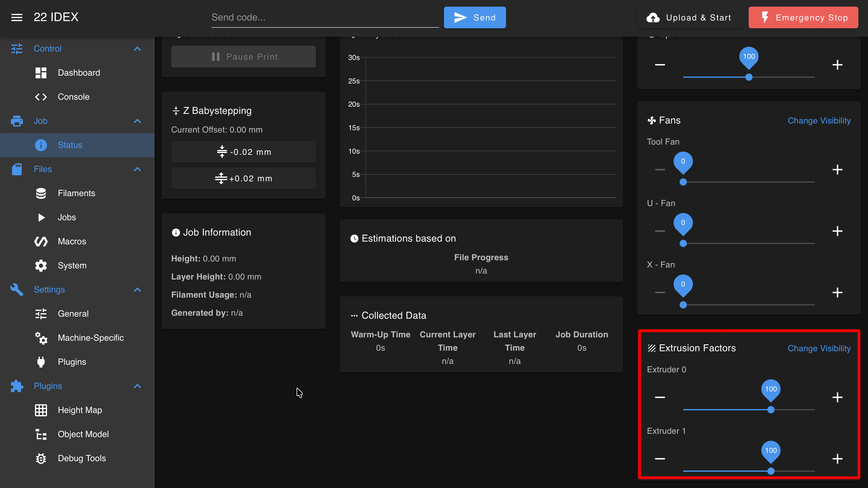Collapse the Files section chevron
This screenshot has height=488, width=868.
point(137,169)
